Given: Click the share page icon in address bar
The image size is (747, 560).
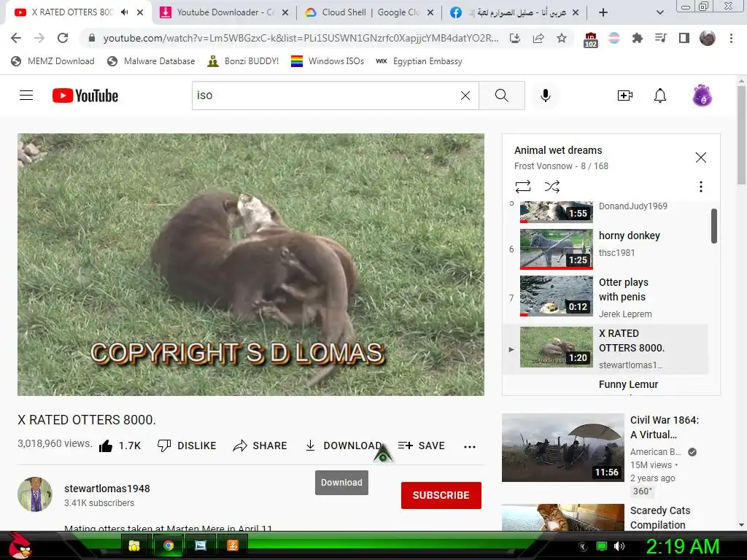Looking at the screenshot, I should (x=538, y=38).
